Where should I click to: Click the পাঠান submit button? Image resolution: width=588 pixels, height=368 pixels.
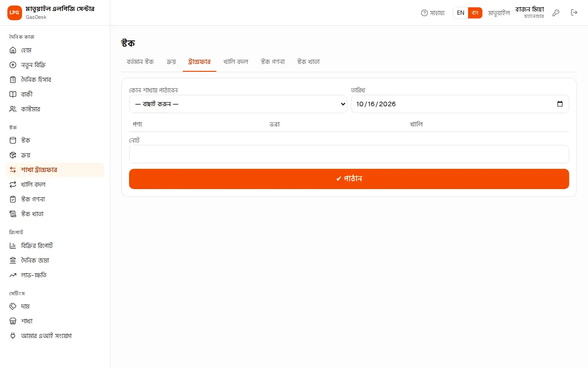coord(349,179)
